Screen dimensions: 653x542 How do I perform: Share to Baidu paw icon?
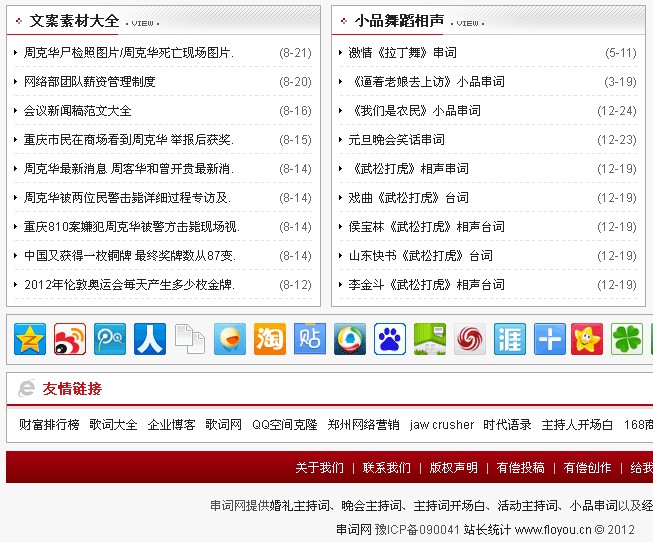[390, 339]
